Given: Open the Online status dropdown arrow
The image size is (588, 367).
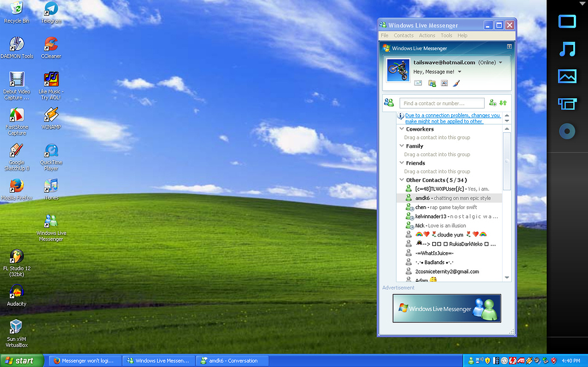Looking at the screenshot, I should [501, 62].
